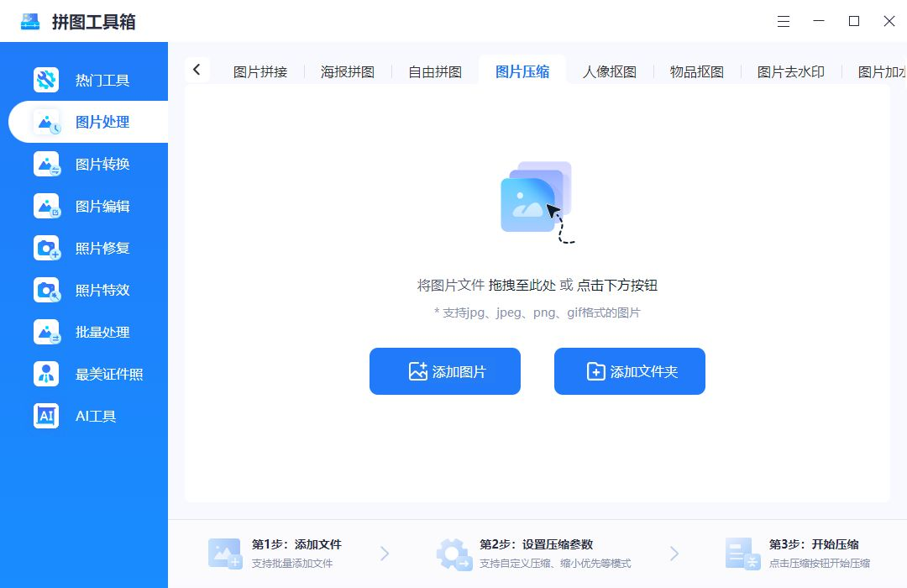Viewport: 907px width, 588px height.
Task: Select the 图片处理 sidebar icon
Action: pyautogui.click(x=46, y=122)
